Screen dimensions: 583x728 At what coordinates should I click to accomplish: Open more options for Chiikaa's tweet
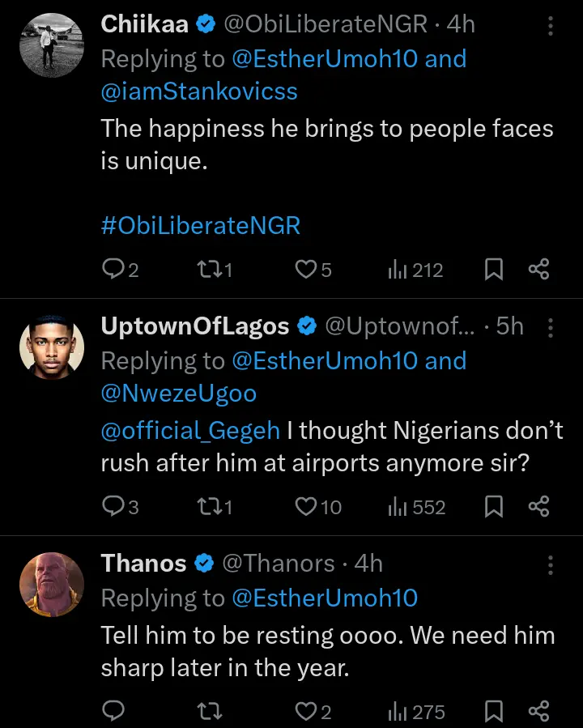point(551,26)
